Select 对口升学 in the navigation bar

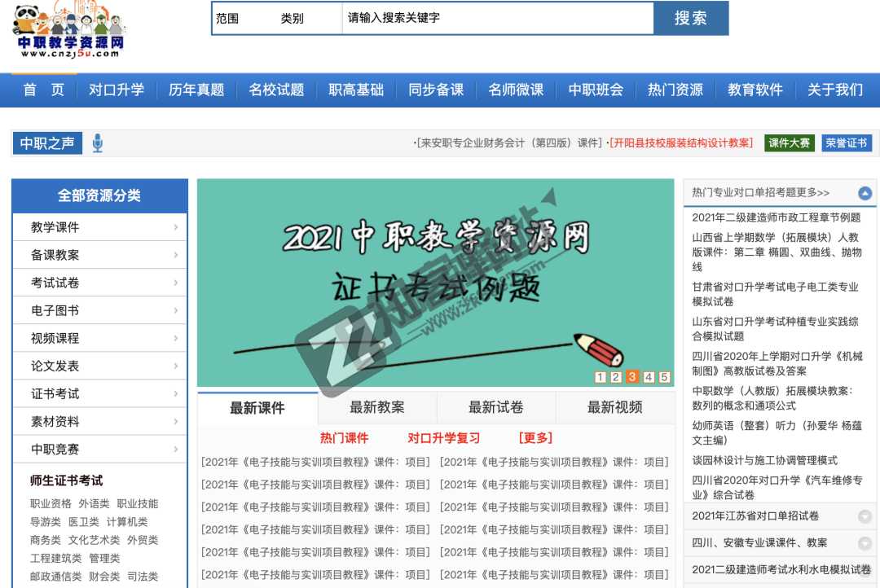[x=118, y=91]
